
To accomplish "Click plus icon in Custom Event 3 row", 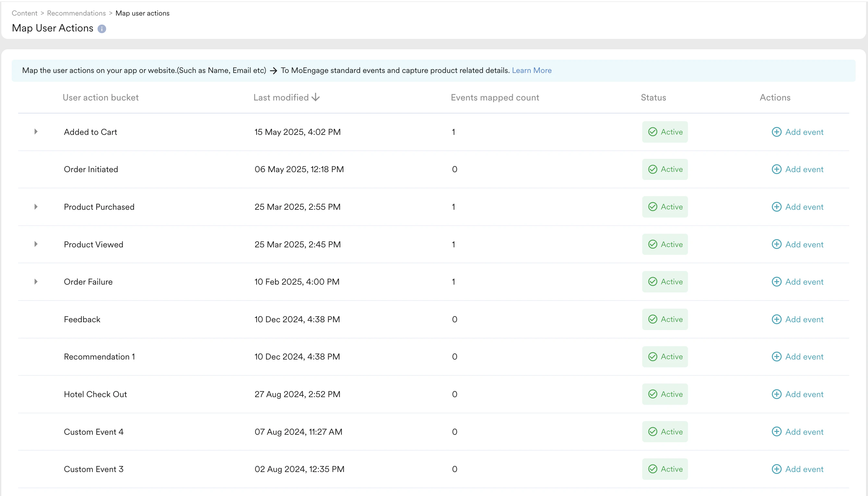I will click(776, 469).
